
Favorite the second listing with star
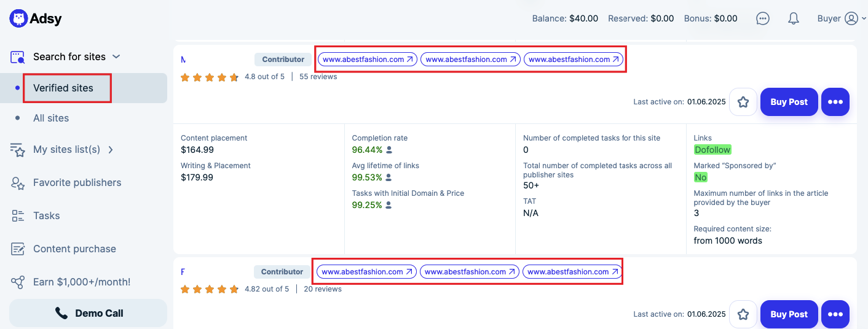pyautogui.click(x=743, y=314)
